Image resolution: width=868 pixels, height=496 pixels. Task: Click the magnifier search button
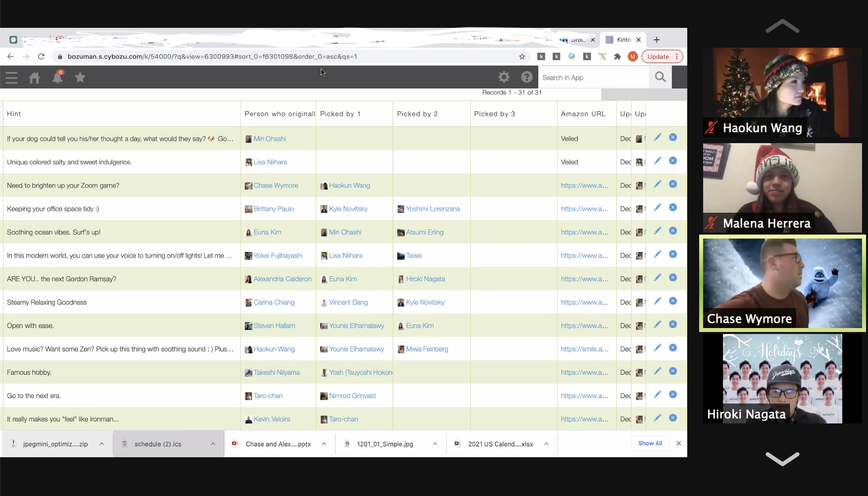point(660,77)
